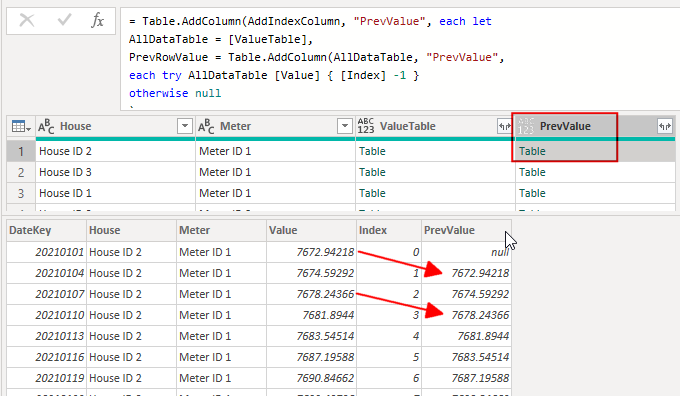Select the House column header
This screenshot has height=396, width=680.
coord(115,127)
